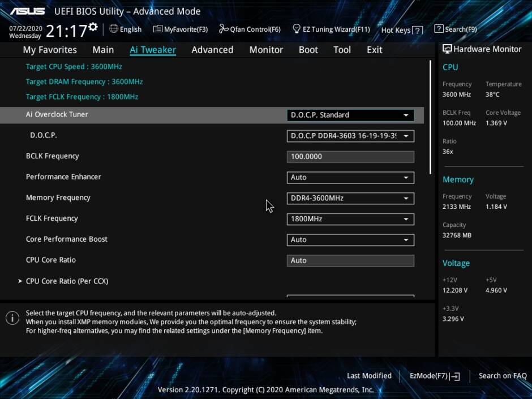Go to the Exit tab
This screenshot has height=399, width=532.
[375, 50]
